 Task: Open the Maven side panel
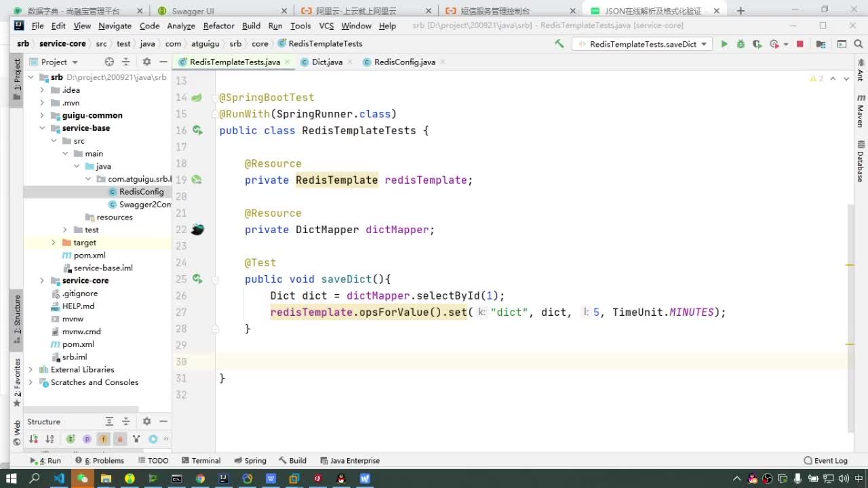(860, 111)
